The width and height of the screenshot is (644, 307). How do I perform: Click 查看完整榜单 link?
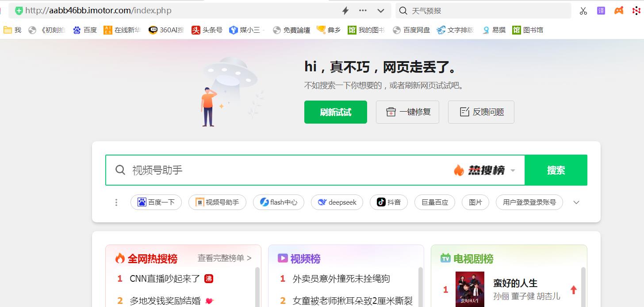pyautogui.click(x=224, y=258)
